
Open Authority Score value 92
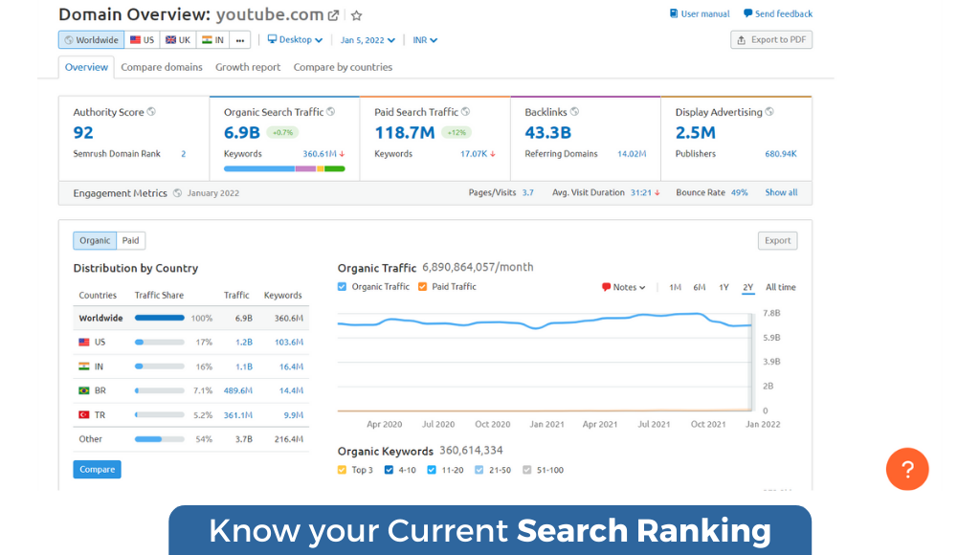click(83, 132)
